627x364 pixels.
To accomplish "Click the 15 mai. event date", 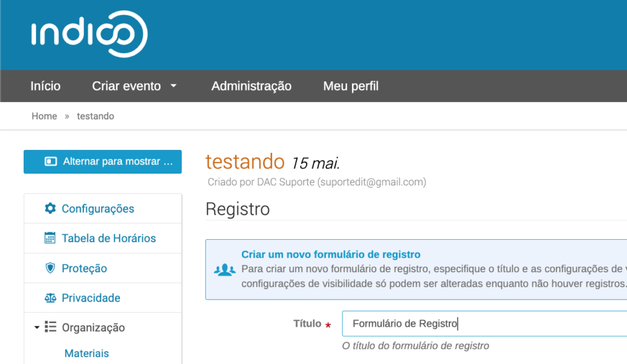I will (x=315, y=163).
